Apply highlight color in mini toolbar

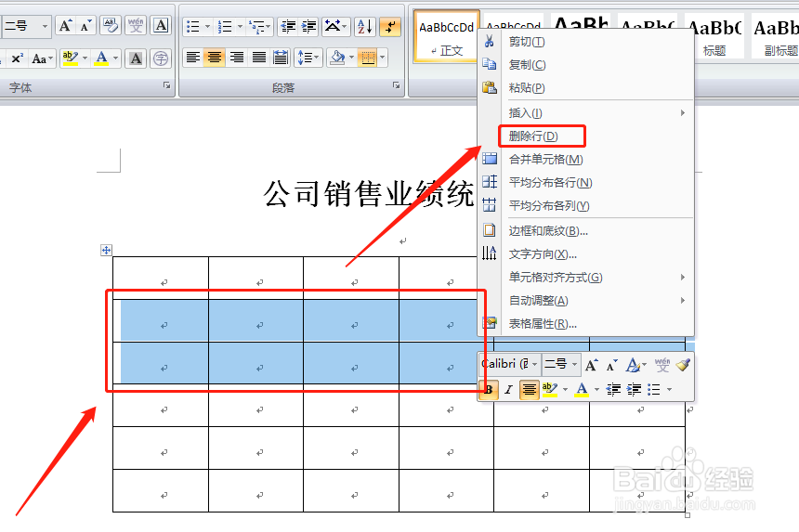tap(550, 389)
